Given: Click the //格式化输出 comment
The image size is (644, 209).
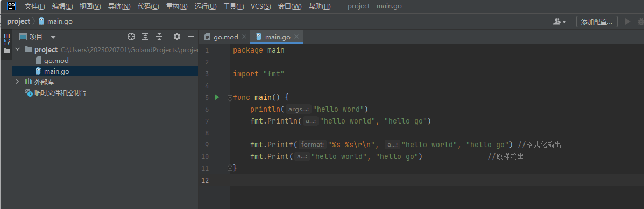Looking at the screenshot, I should pyautogui.click(x=539, y=145).
